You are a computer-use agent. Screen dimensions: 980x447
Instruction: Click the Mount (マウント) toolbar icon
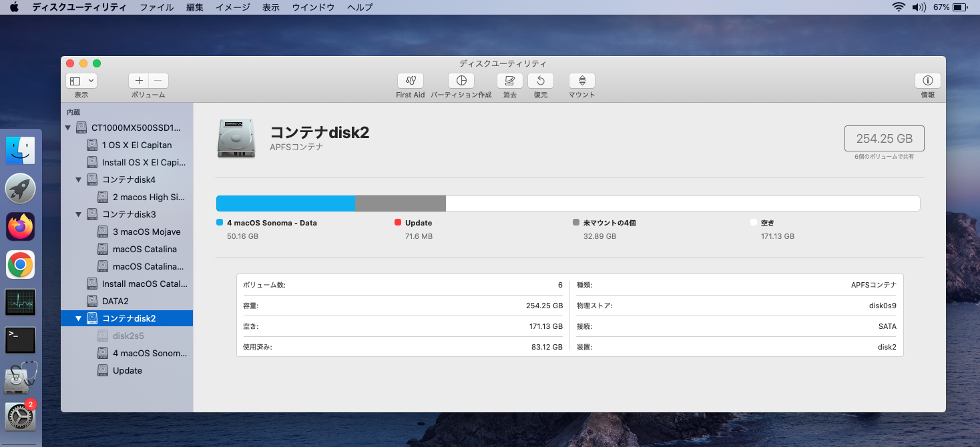[x=581, y=81]
